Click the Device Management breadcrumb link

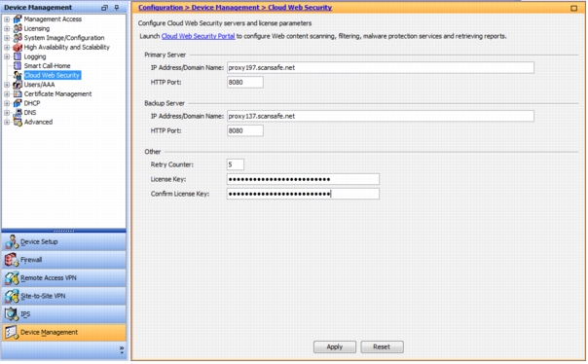(x=226, y=8)
